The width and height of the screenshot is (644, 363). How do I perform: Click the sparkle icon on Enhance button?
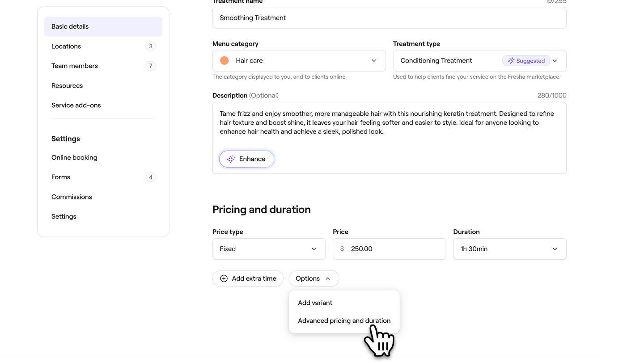pyautogui.click(x=231, y=159)
